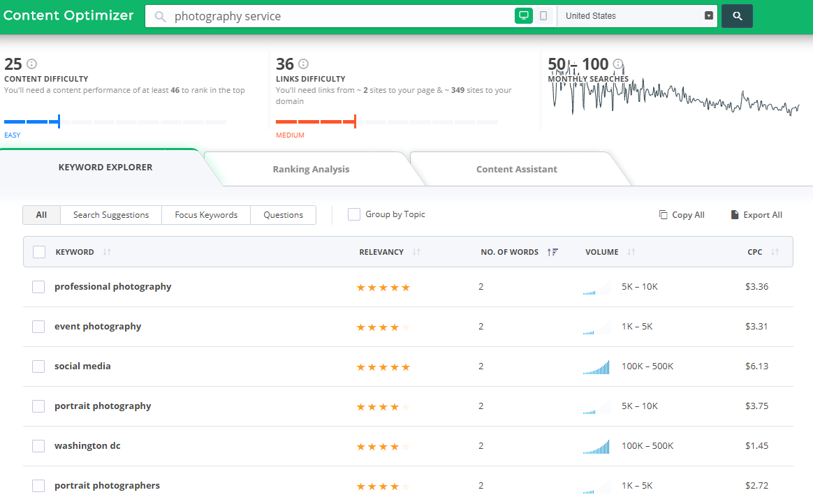This screenshot has width=813, height=504.
Task: Check the professional photography keyword
Action: (x=38, y=286)
